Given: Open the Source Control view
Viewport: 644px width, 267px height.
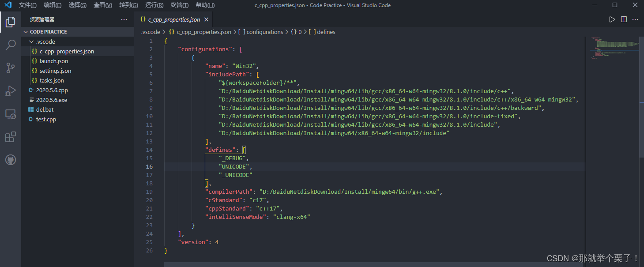Looking at the screenshot, I should [x=11, y=68].
